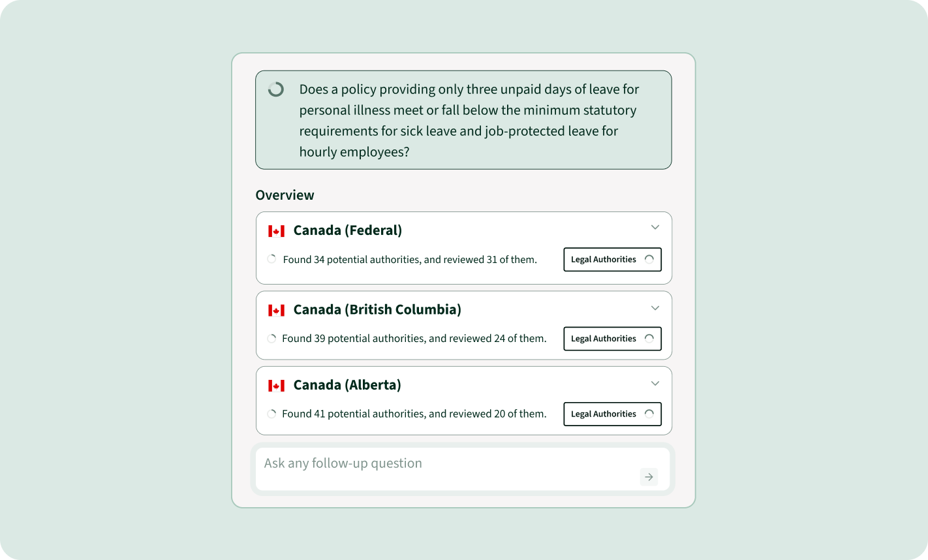Click the British Columbia progress spinner icon
928x560 pixels.
coord(271,338)
